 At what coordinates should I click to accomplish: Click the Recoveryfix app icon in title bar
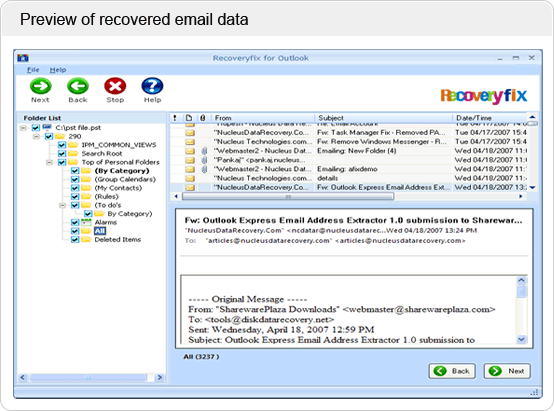pos(23,58)
